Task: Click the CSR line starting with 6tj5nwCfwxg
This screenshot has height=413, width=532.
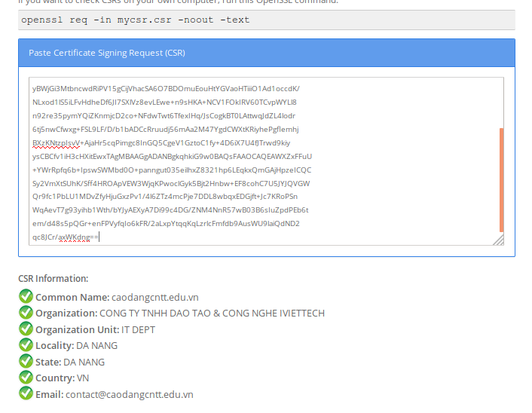Action: click(166, 130)
